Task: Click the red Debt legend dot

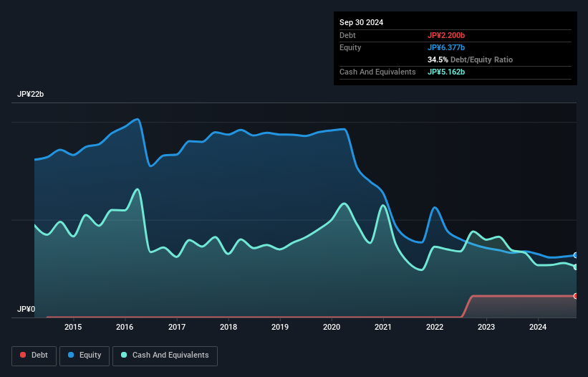Action: [x=23, y=355]
